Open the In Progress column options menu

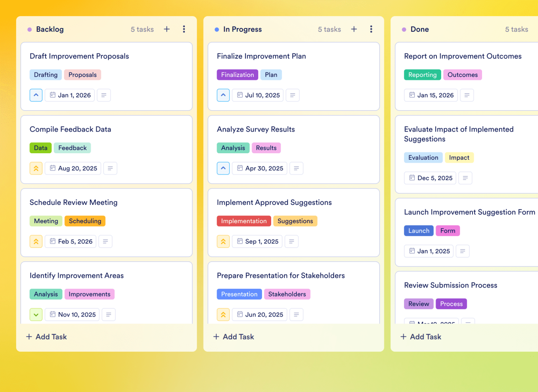click(x=371, y=29)
